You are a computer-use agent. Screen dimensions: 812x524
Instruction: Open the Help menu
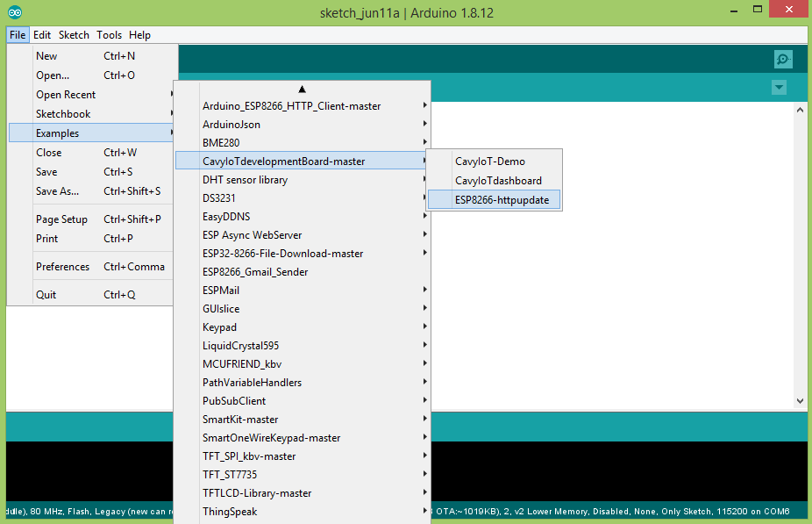tap(139, 35)
